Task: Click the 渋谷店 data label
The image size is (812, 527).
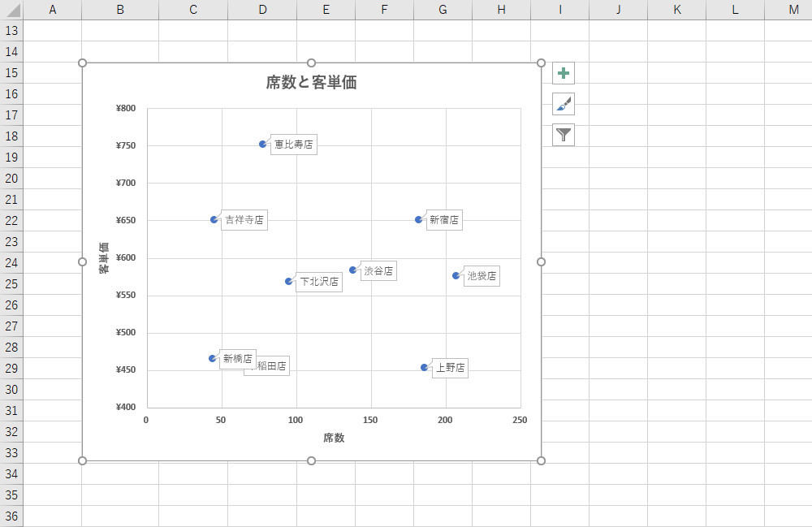Action: tap(378, 270)
